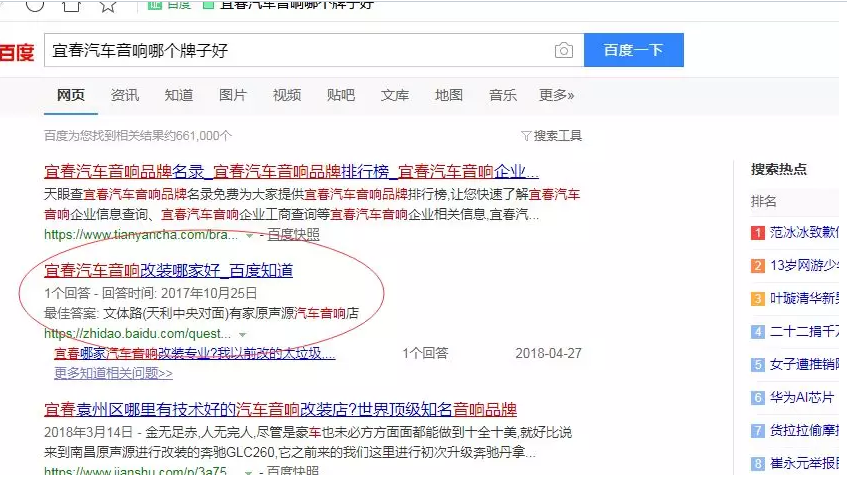The width and height of the screenshot is (847, 490).
Task: Switch to the 知道 tab
Action: pyautogui.click(x=179, y=95)
